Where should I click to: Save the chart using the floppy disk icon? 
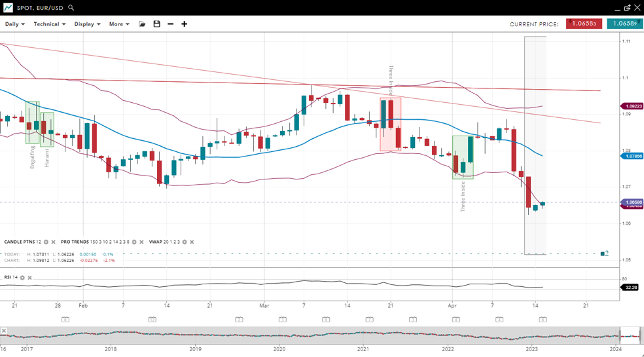pyautogui.click(x=156, y=24)
